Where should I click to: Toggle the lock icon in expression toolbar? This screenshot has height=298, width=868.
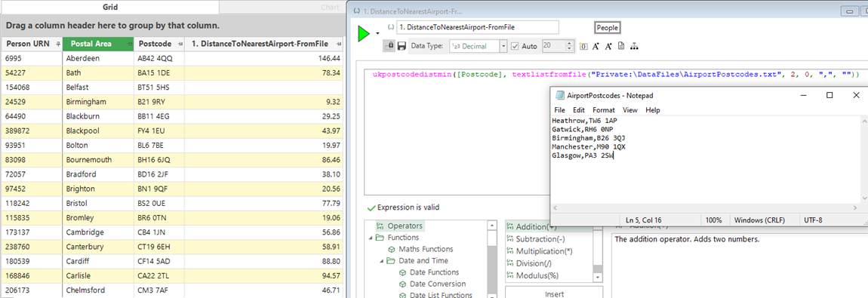389,47
